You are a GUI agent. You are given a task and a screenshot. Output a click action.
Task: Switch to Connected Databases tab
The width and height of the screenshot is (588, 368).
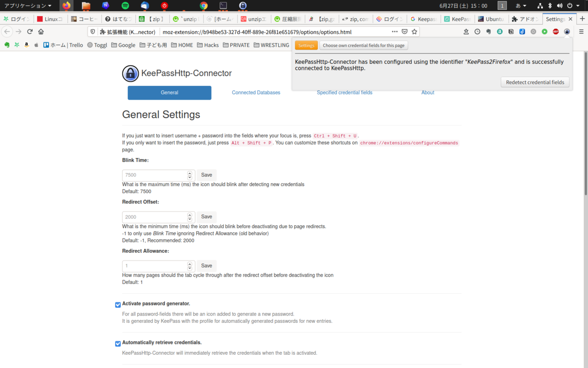pyautogui.click(x=256, y=93)
